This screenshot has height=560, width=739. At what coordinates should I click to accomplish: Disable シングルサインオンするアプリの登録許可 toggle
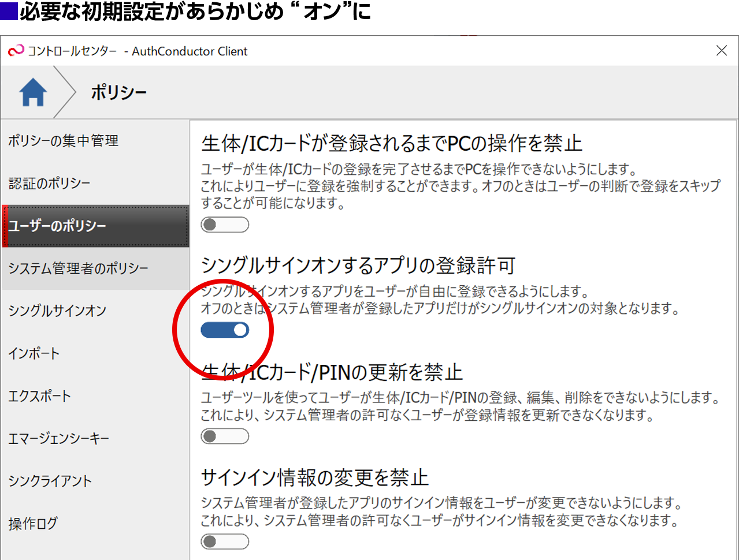click(x=225, y=330)
